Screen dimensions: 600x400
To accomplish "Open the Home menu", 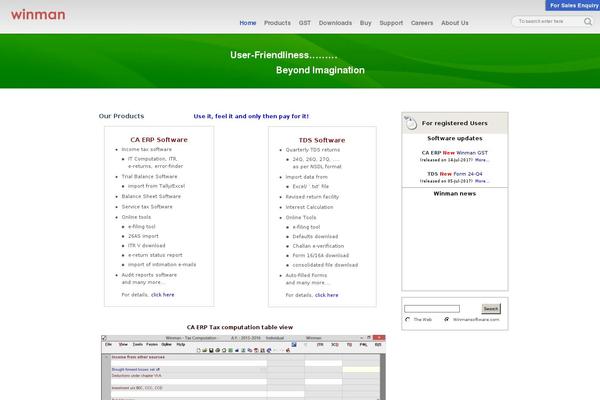I will tap(248, 23).
